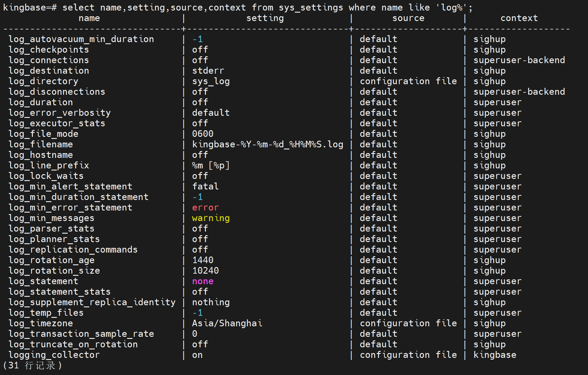Click the magenta 'none' setting value
The height and width of the screenshot is (375, 588).
click(203, 281)
